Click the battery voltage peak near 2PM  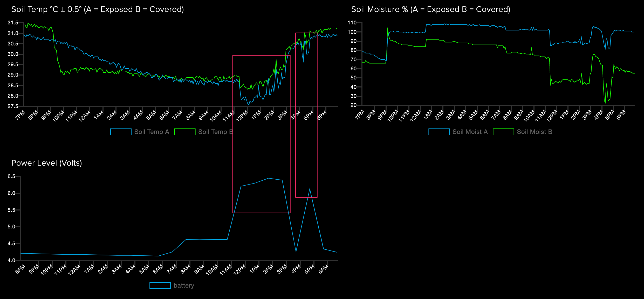pyautogui.click(x=269, y=178)
